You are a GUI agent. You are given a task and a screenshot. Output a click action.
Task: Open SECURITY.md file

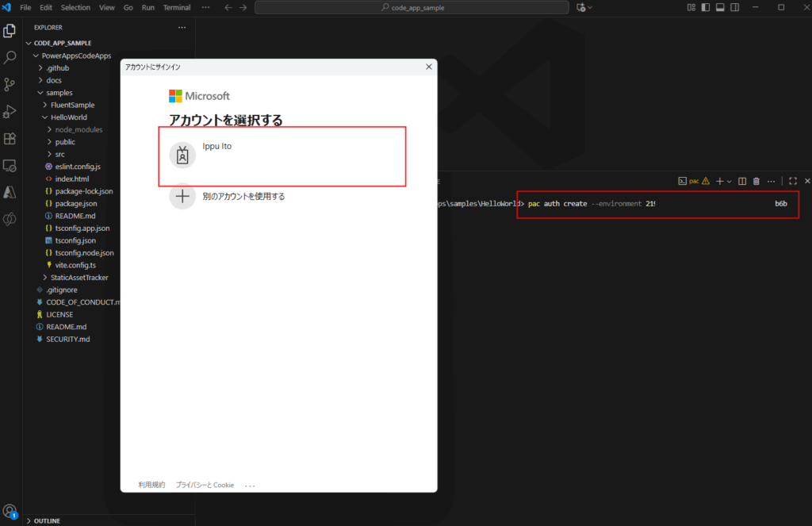point(67,339)
